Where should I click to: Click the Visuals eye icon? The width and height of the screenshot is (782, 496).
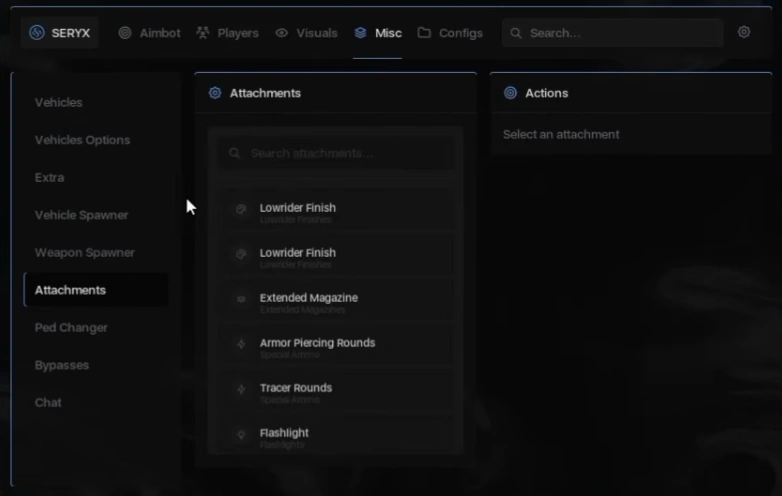pos(281,33)
